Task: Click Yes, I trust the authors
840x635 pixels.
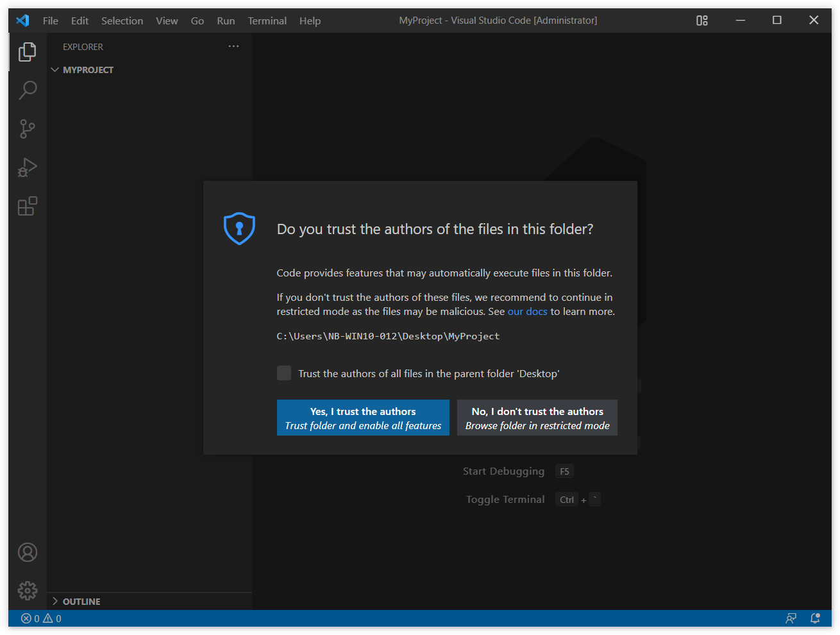Action: pyautogui.click(x=363, y=418)
